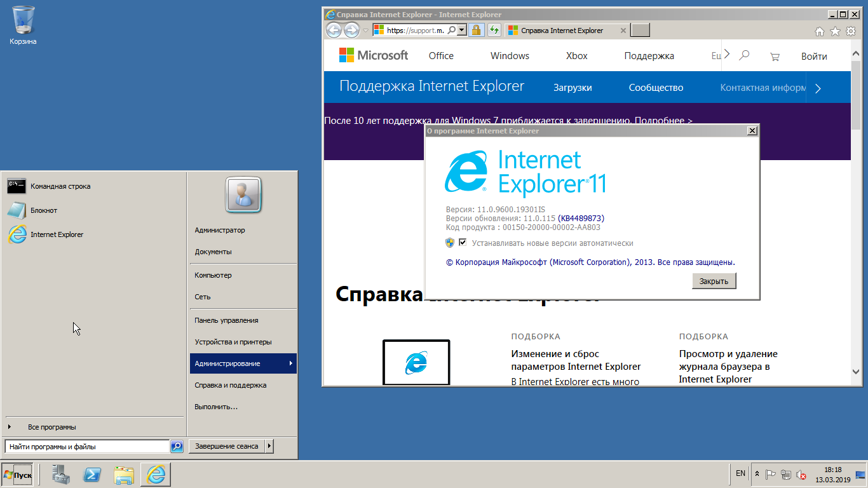Click the Завершение сеанса button
868x488 pixels.
click(227, 446)
